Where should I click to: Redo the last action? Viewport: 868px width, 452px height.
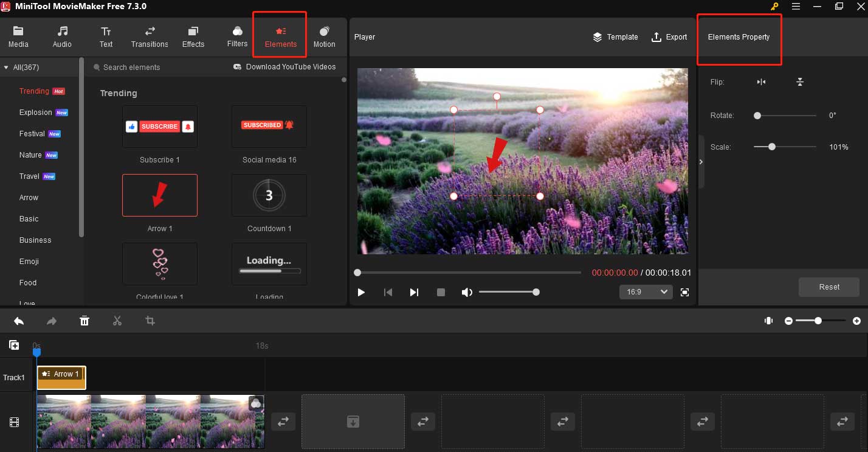click(52, 321)
